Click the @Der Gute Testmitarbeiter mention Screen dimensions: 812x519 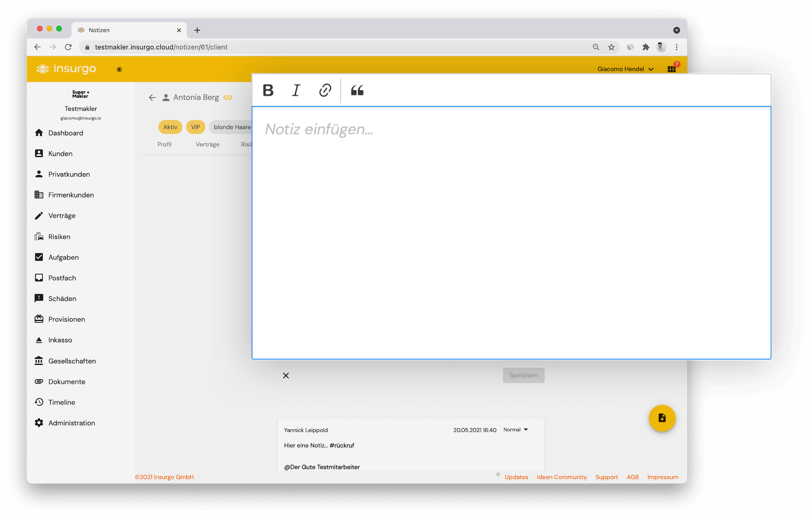coord(322,467)
